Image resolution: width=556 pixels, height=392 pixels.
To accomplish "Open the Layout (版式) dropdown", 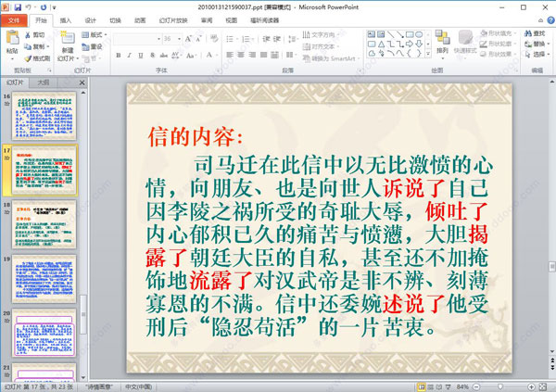I will coord(95,35).
